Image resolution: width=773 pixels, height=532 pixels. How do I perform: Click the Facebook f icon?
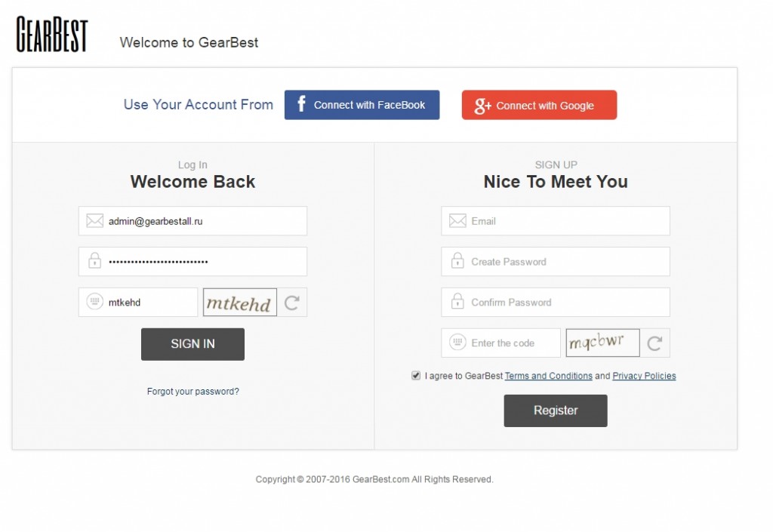click(x=301, y=104)
